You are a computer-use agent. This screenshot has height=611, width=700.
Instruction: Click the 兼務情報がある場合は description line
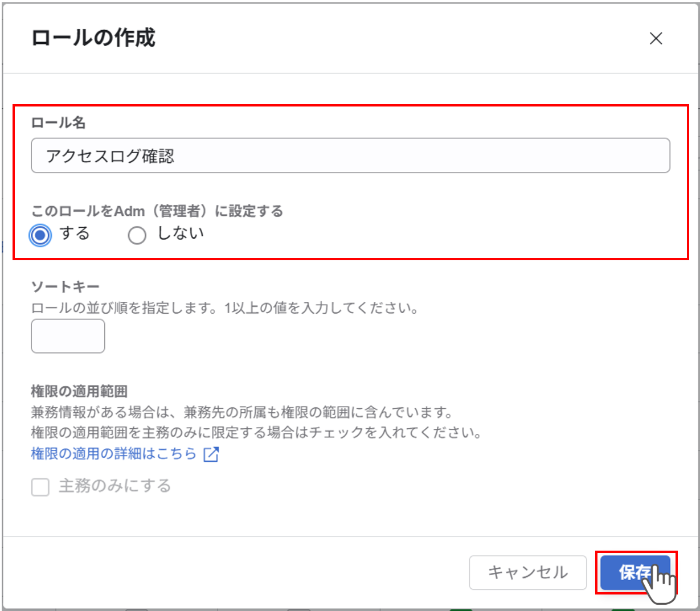point(241,412)
